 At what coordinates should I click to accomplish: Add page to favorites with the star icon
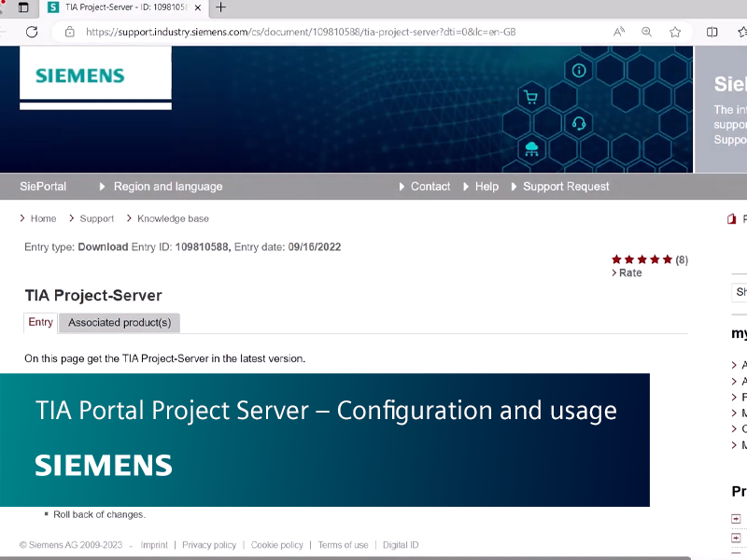coord(675,31)
